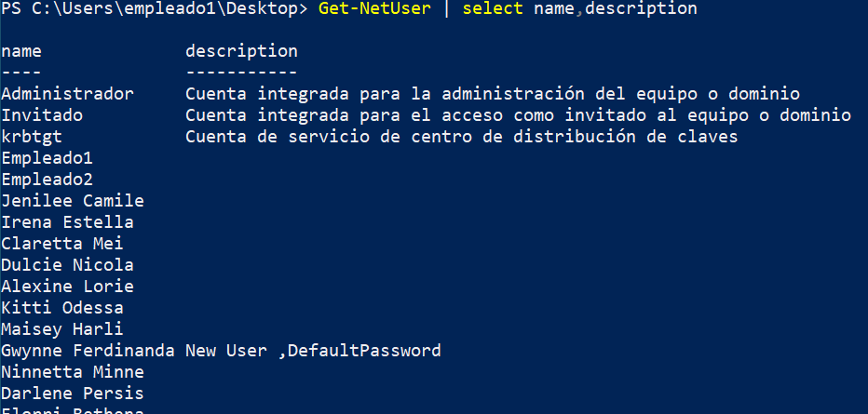This screenshot has width=868, height=414.
Task: Select the Administrador user row
Action: point(400,94)
